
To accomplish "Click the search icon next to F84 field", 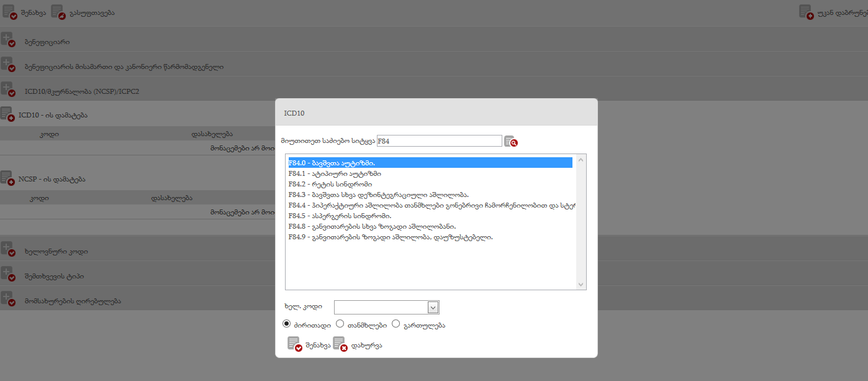I will tap(510, 142).
